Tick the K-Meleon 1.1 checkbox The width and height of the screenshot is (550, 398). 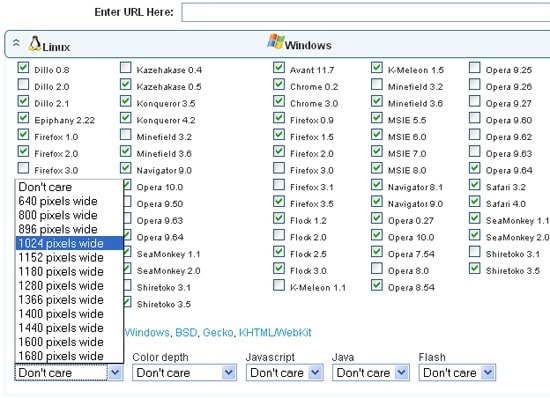click(279, 285)
